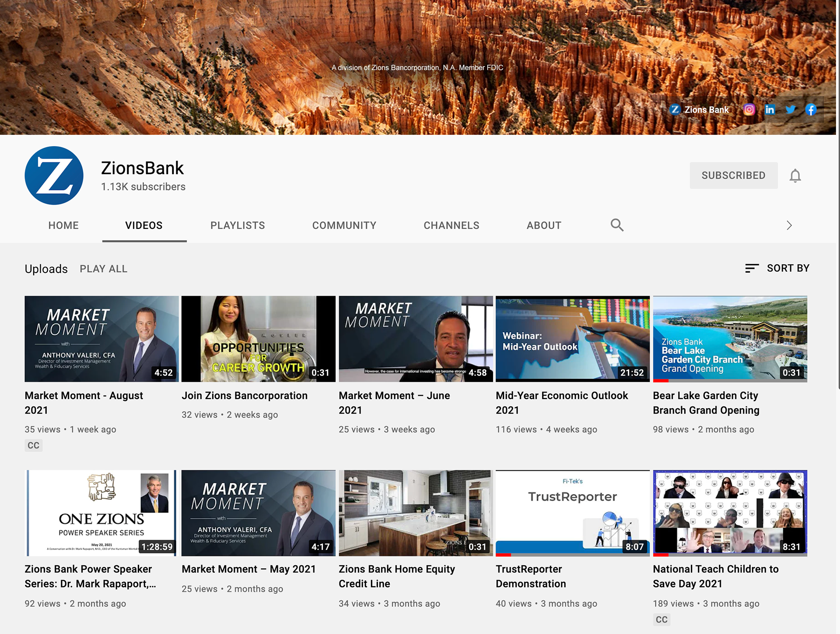Open the National Teach Children to Save thumbnail
Screen dimensions: 840x634
pos(730,513)
